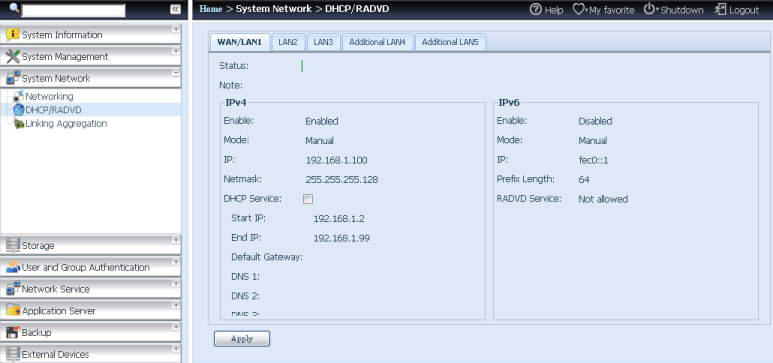Click the DNS 1 label
Viewport: 773px width, 363px height.
[246, 277]
